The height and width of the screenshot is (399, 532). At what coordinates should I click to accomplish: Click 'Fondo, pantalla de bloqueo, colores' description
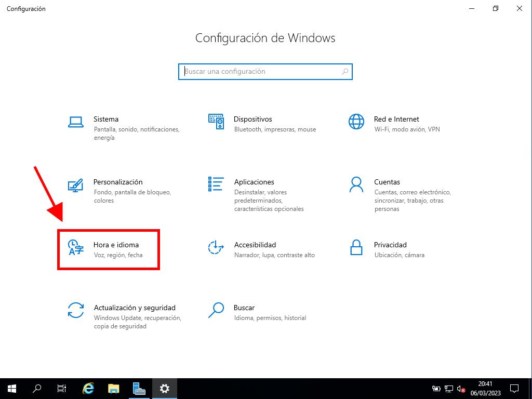click(x=132, y=196)
